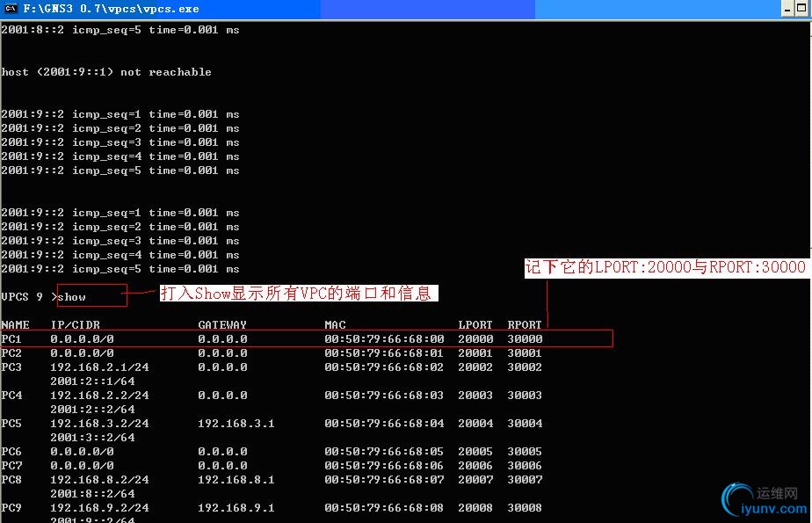
Task: Maximize the vpcs.exe console window
Action: tap(801, 8)
